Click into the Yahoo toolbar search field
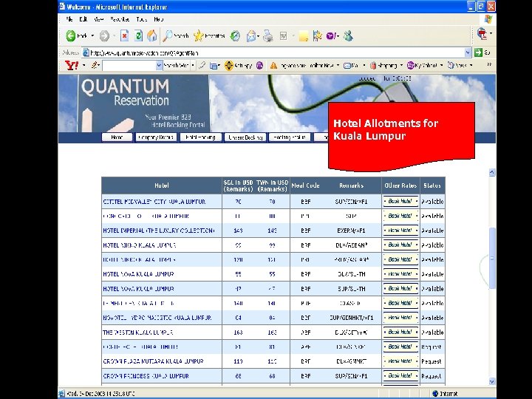This screenshot has width=532, height=399. (x=129, y=66)
